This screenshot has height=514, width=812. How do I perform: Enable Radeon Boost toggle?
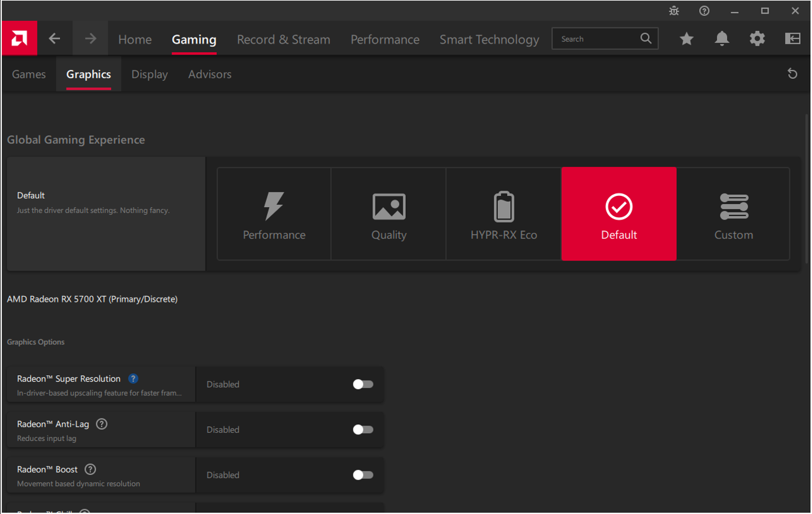click(x=363, y=474)
